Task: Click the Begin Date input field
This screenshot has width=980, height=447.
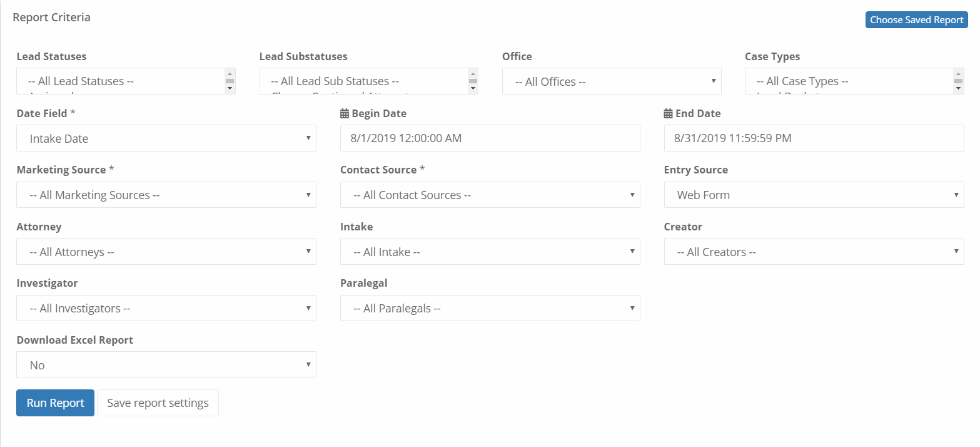Action: tap(490, 138)
